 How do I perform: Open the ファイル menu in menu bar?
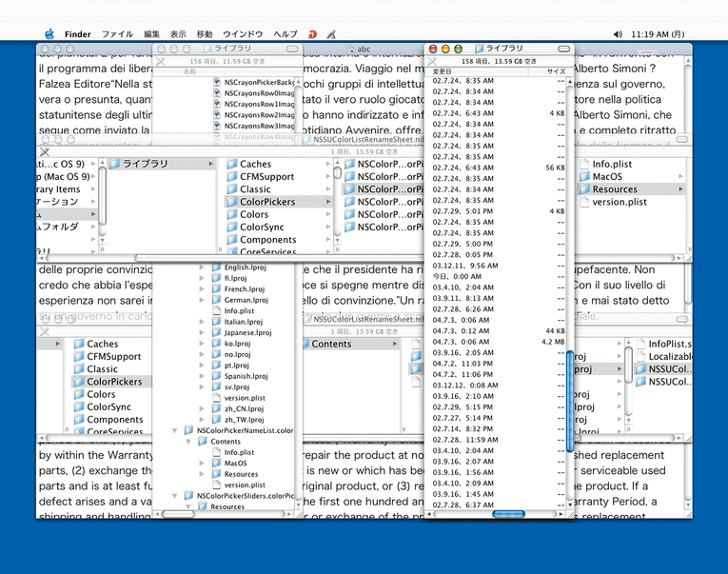point(117,34)
